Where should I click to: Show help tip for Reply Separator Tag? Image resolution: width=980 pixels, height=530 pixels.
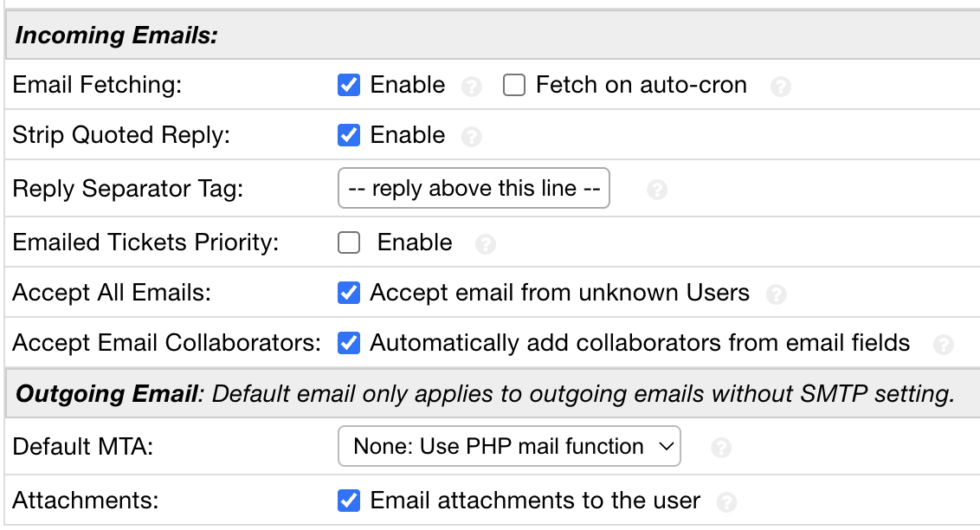click(x=657, y=190)
